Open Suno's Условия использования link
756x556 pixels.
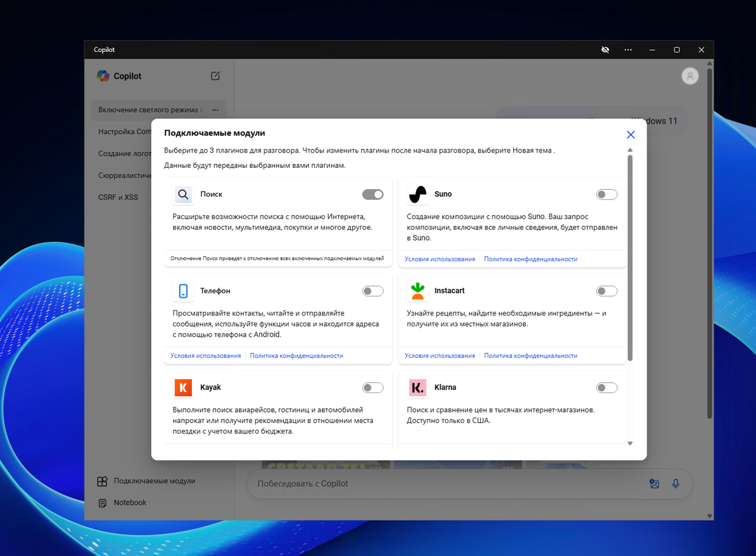click(x=439, y=259)
